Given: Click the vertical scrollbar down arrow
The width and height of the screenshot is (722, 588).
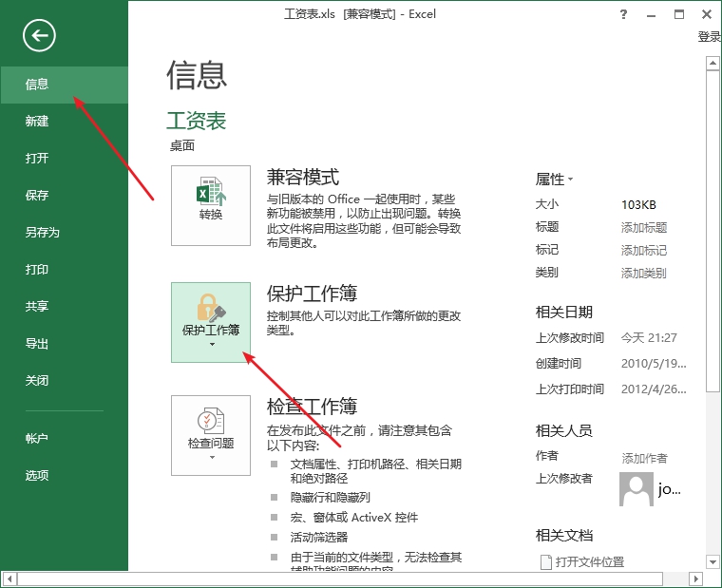Looking at the screenshot, I should click(x=712, y=562).
